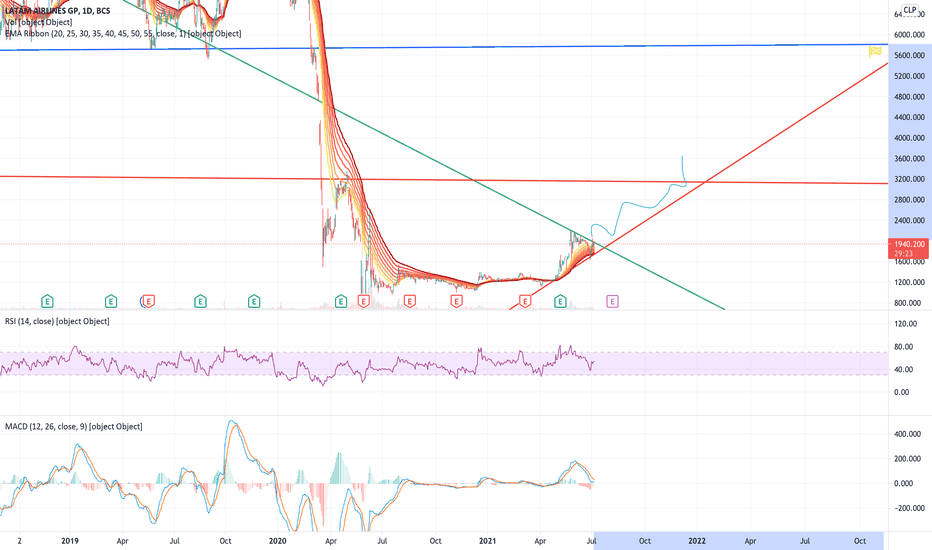932x550 pixels.
Task: Click the 80.00 RSI axis label
Action: pyautogui.click(x=903, y=347)
